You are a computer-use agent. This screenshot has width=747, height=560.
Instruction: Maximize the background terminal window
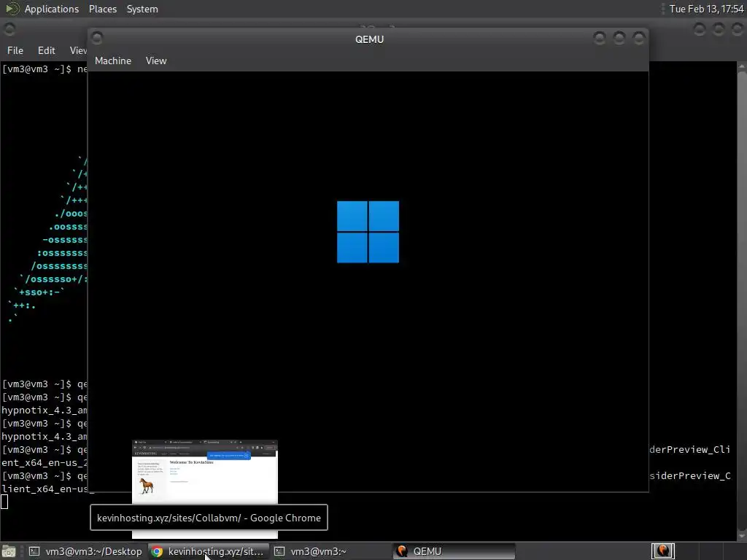pyautogui.click(x=718, y=29)
